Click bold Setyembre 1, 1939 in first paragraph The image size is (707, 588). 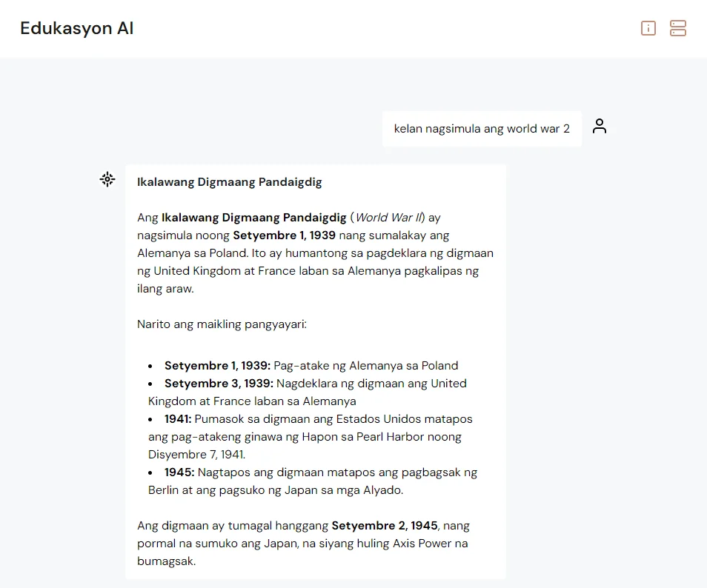tap(284, 235)
